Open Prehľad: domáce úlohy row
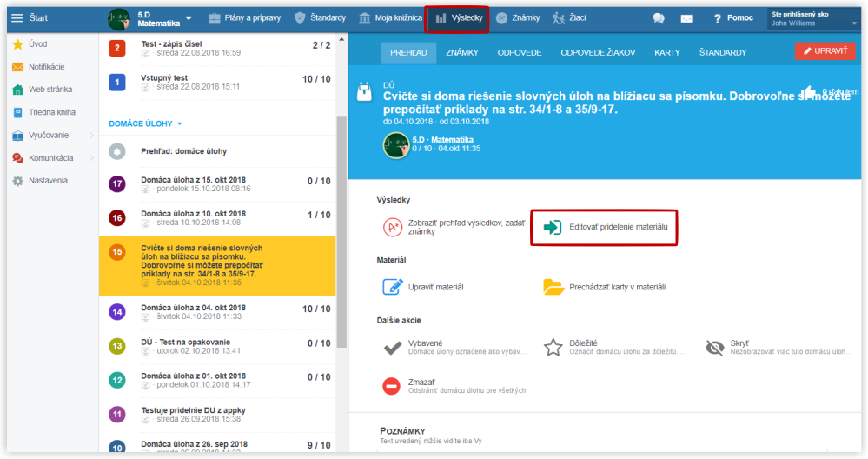The height and width of the screenshot is (459, 868). tap(217, 151)
